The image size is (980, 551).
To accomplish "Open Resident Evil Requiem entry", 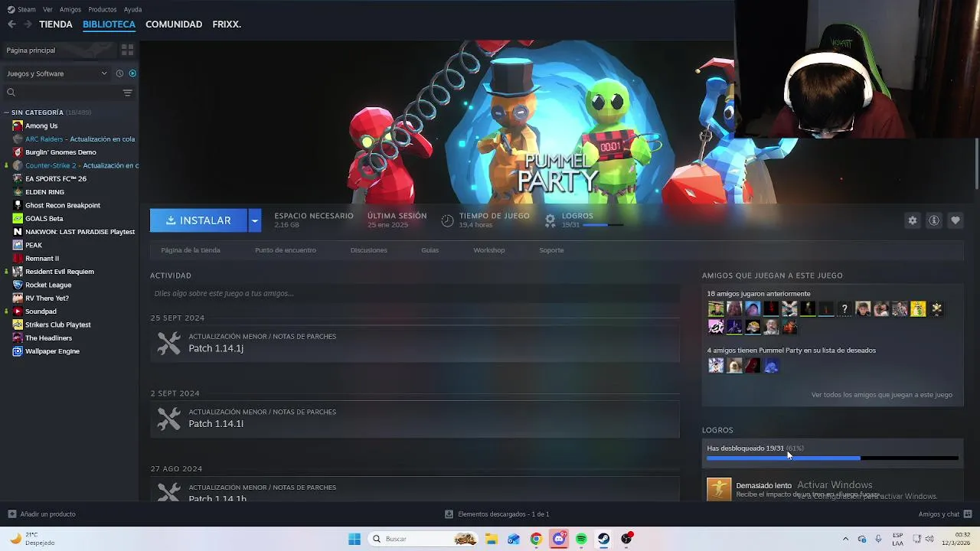I will [x=60, y=272].
